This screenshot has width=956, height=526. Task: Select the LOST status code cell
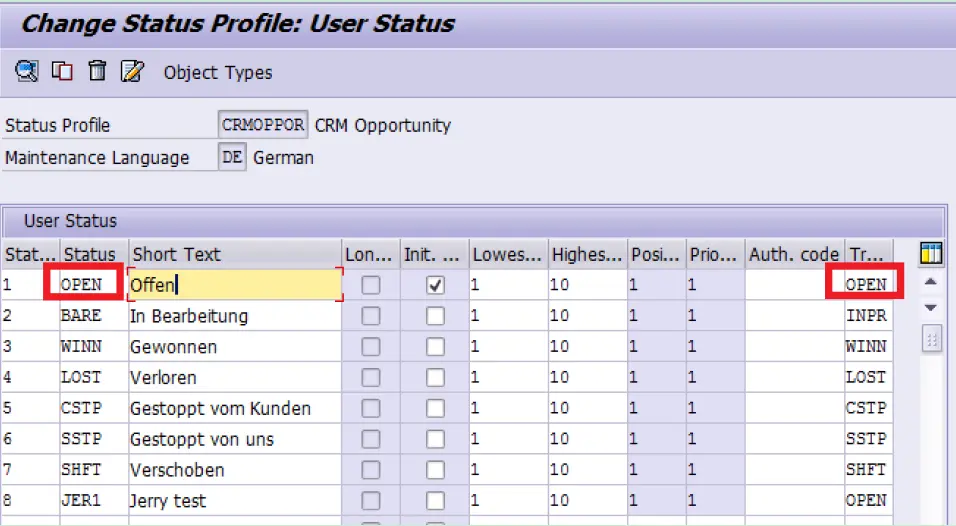tap(93, 377)
